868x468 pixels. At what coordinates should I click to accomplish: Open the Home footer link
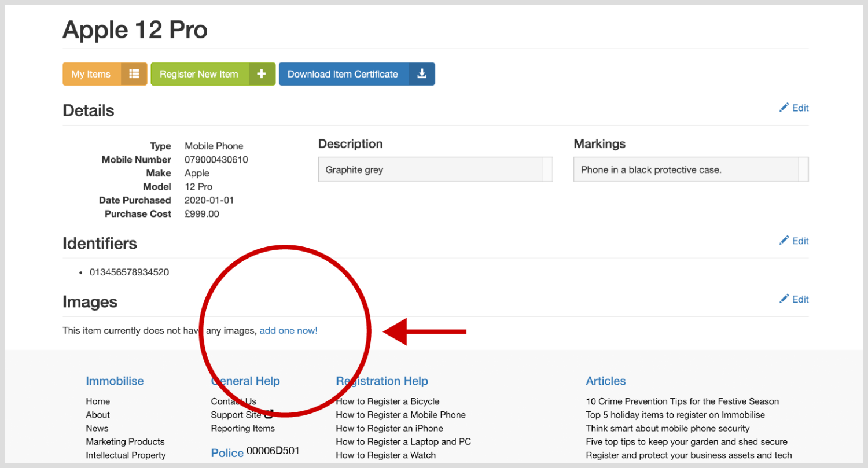98,401
